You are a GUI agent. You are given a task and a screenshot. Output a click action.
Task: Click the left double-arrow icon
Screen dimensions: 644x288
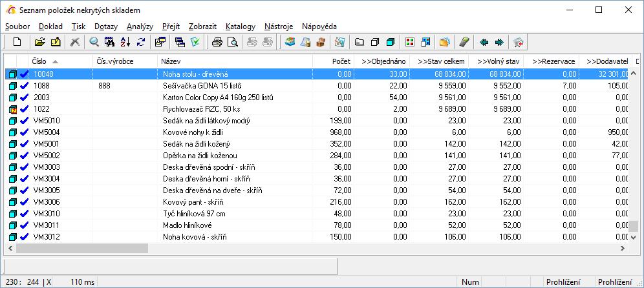point(484,42)
